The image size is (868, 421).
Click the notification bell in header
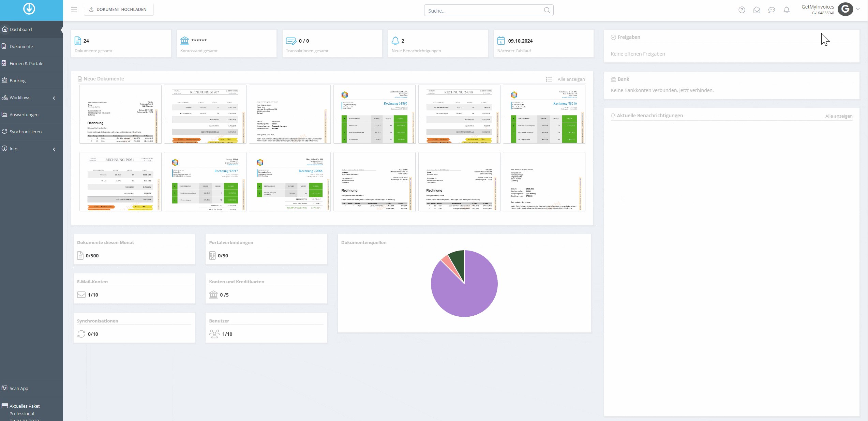click(x=787, y=10)
